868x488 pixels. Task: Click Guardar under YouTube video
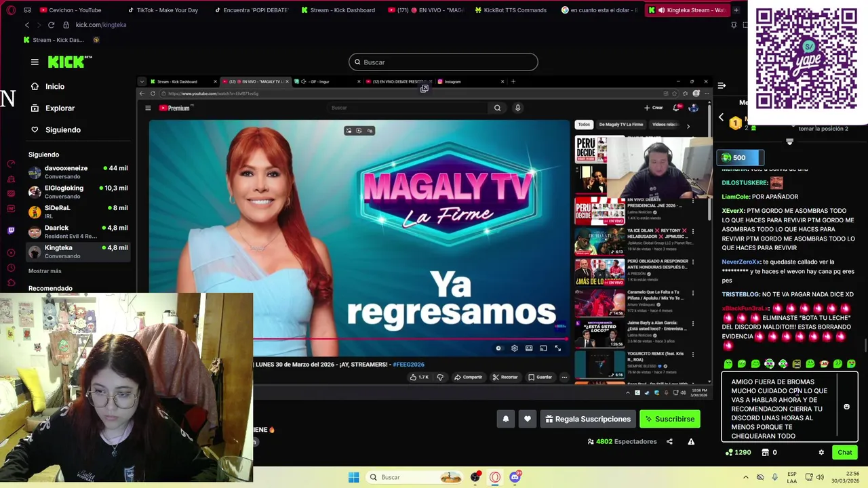(540, 377)
